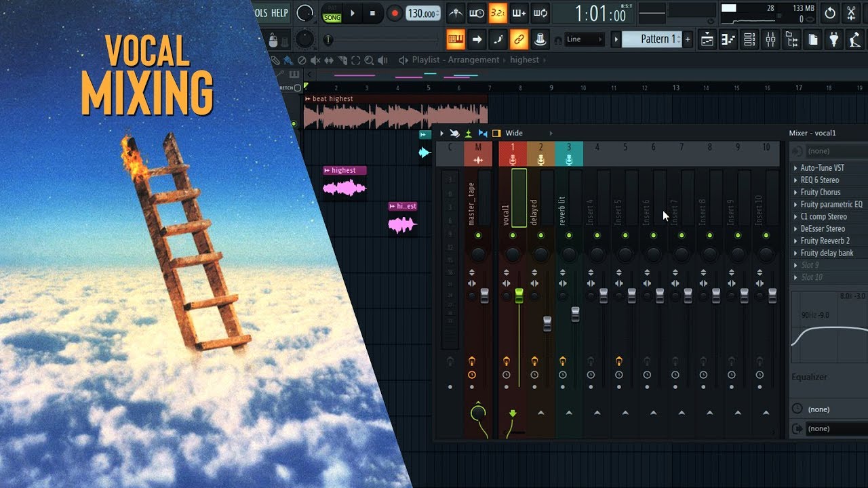This screenshot has height=488, width=868.
Task: Open the Mixer view icon in toolbar
Action: click(770, 39)
